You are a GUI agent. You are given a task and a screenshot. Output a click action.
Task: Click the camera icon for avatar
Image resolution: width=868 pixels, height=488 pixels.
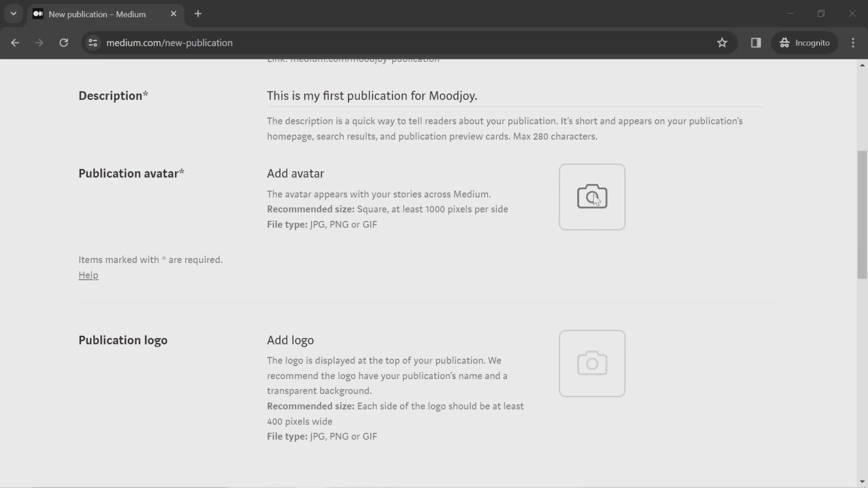point(592,197)
